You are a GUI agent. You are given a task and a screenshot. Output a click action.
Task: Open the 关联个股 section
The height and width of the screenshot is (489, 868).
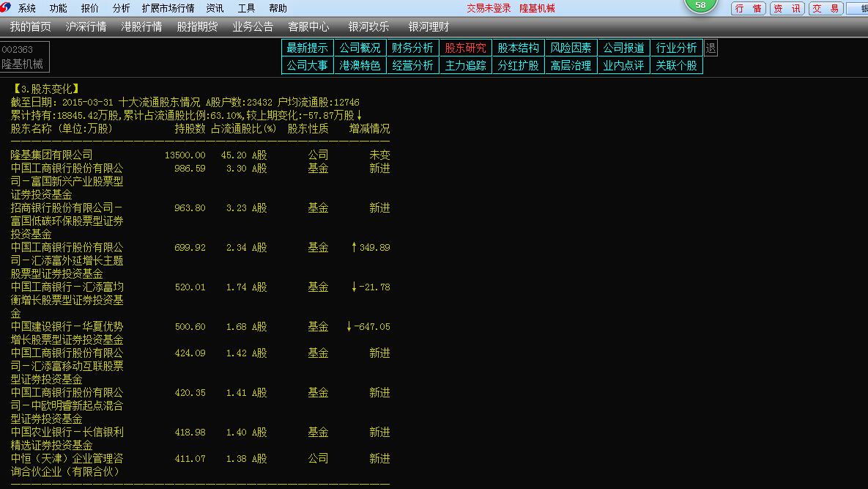(677, 65)
